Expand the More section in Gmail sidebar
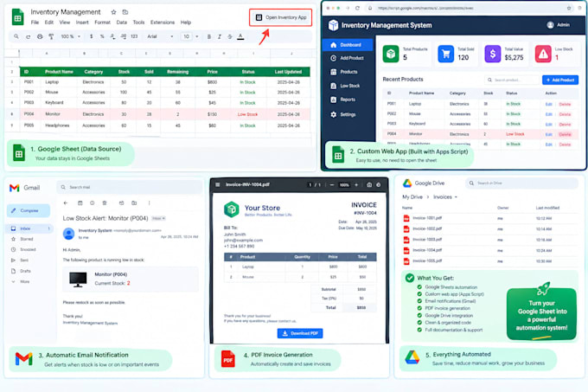Image resolution: width=588 pixels, height=392 pixels. point(21,281)
